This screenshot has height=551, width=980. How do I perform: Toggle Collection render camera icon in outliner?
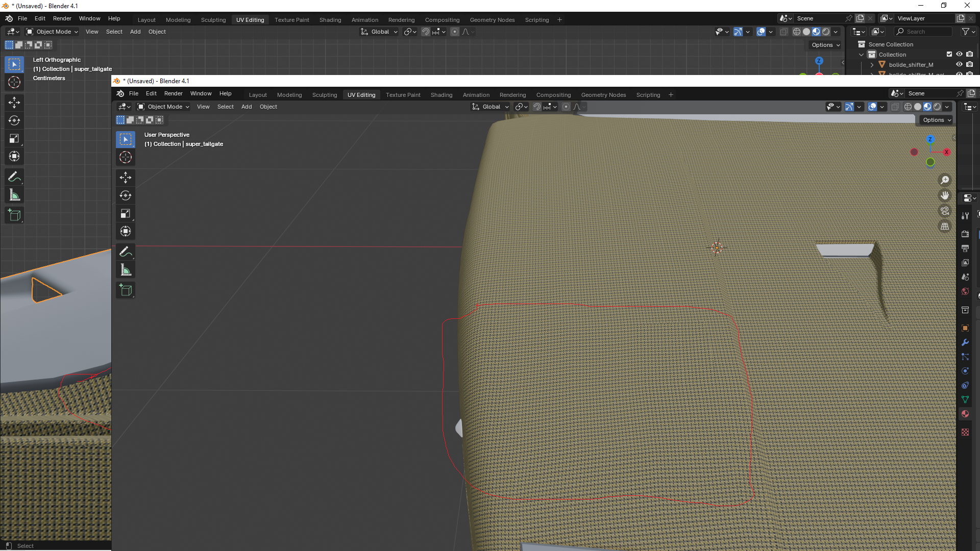[970, 55]
